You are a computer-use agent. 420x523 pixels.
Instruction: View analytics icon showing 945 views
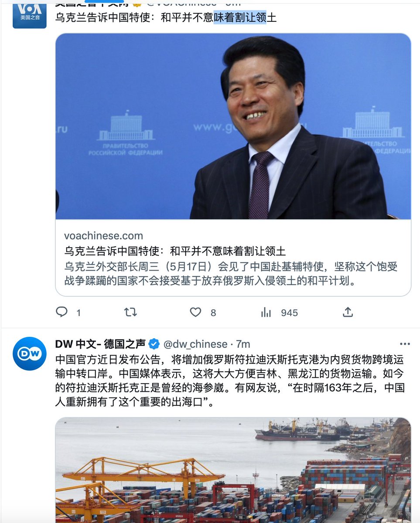coord(266,312)
